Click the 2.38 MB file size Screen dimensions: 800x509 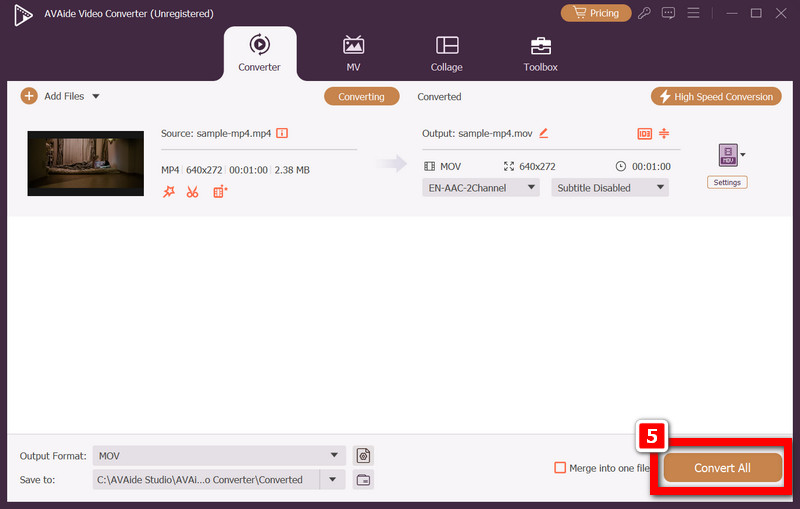tap(292, 170)
